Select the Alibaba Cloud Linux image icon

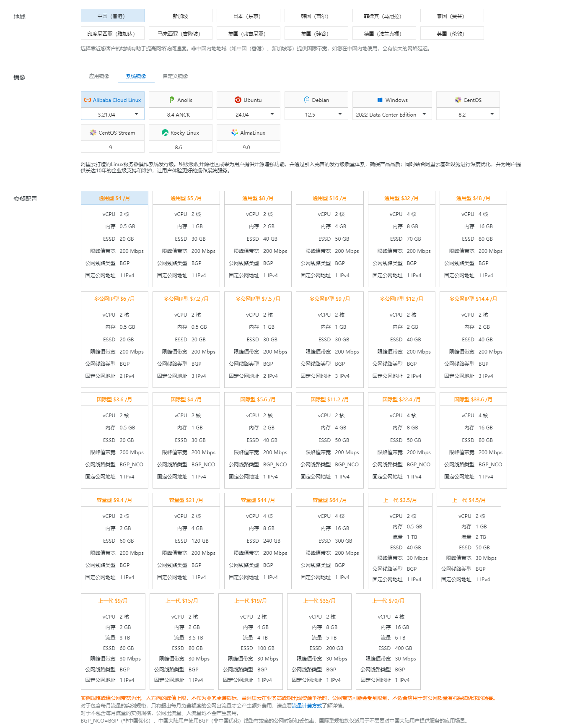[x=88, y=100]
